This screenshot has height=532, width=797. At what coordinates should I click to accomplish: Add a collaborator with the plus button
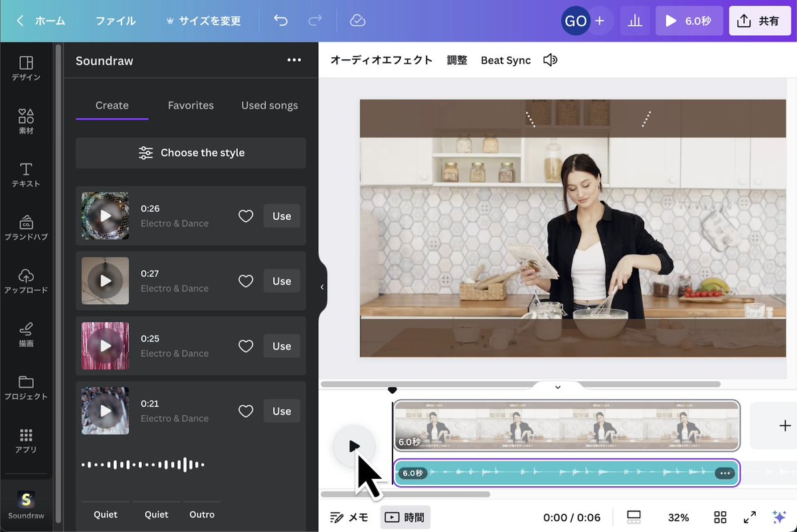click(600, 21)
